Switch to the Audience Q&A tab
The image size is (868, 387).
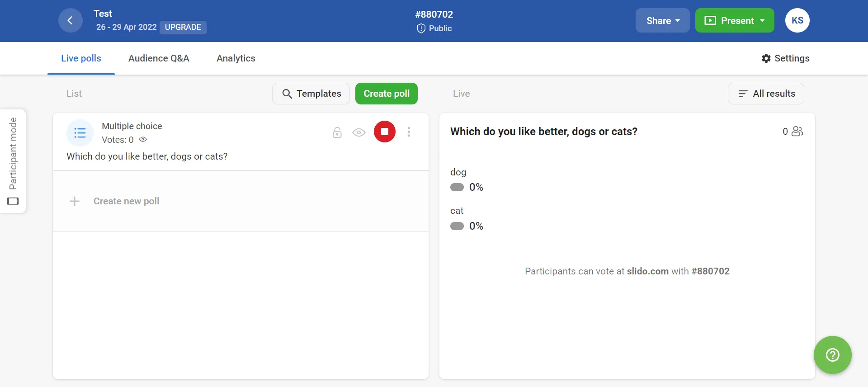159,58
